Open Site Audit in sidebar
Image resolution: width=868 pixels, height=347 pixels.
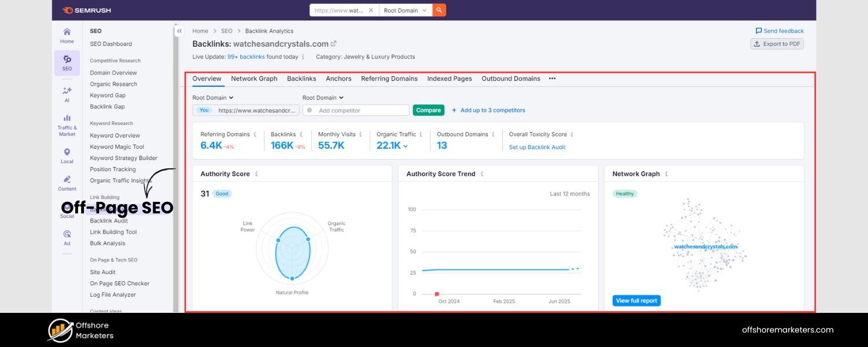(103, 272)
